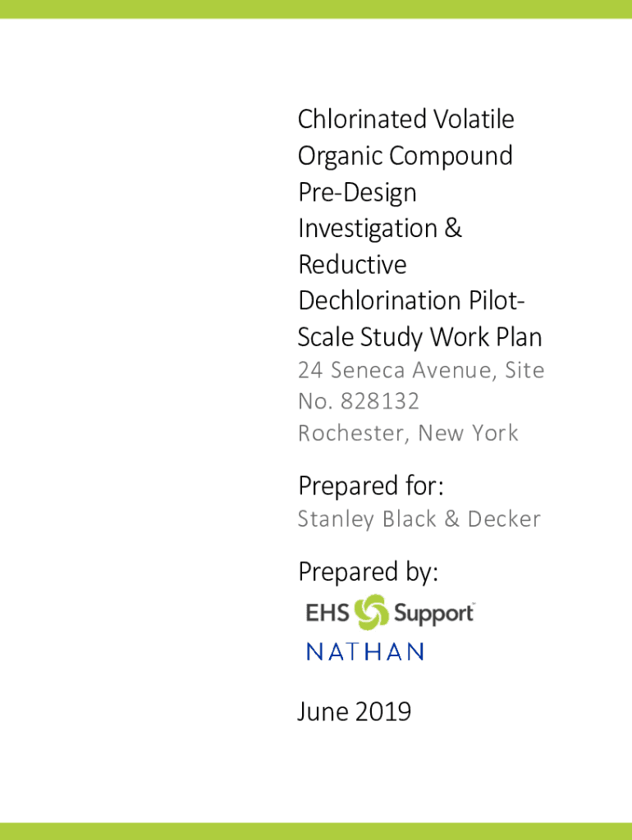Click the 'Rochester, New York' text
This screenshot has height=840, width=632.
[408, 433]
